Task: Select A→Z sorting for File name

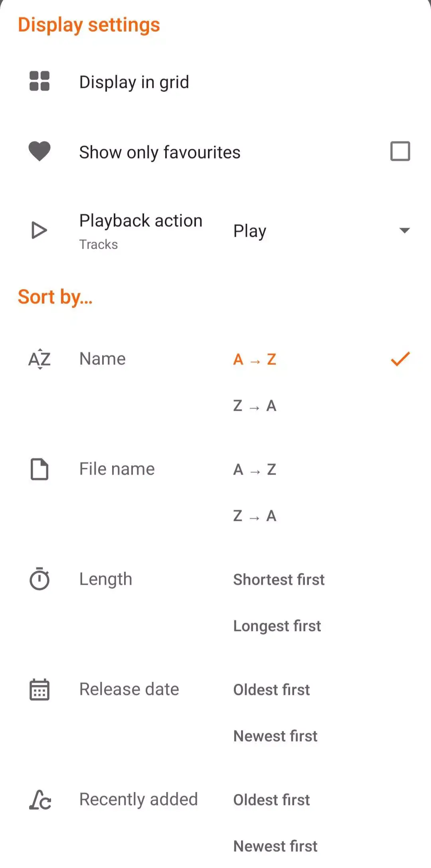Action: (x=255, y=469)
